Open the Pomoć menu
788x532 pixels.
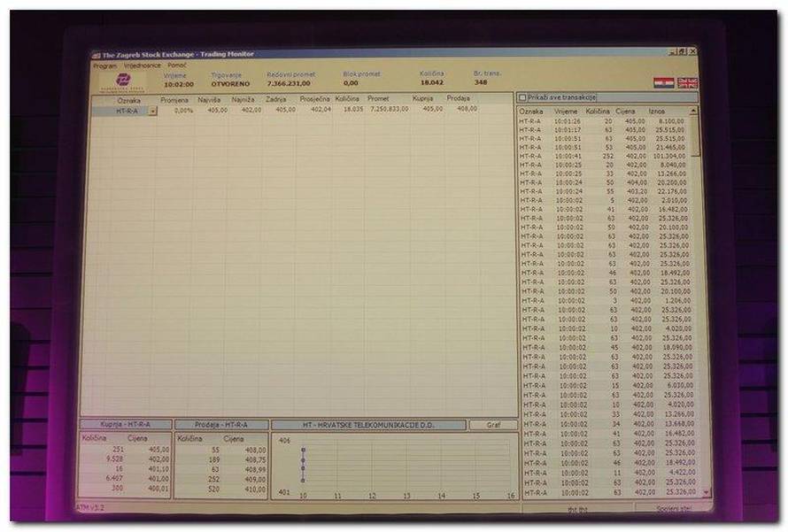tap(177, 66)
